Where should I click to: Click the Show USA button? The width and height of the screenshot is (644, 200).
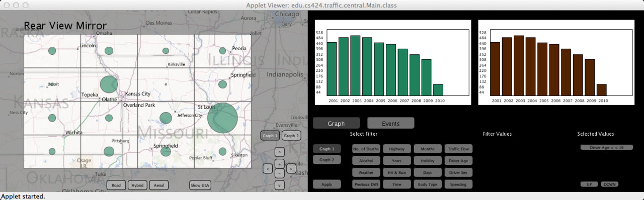click(x=200, y=185)
